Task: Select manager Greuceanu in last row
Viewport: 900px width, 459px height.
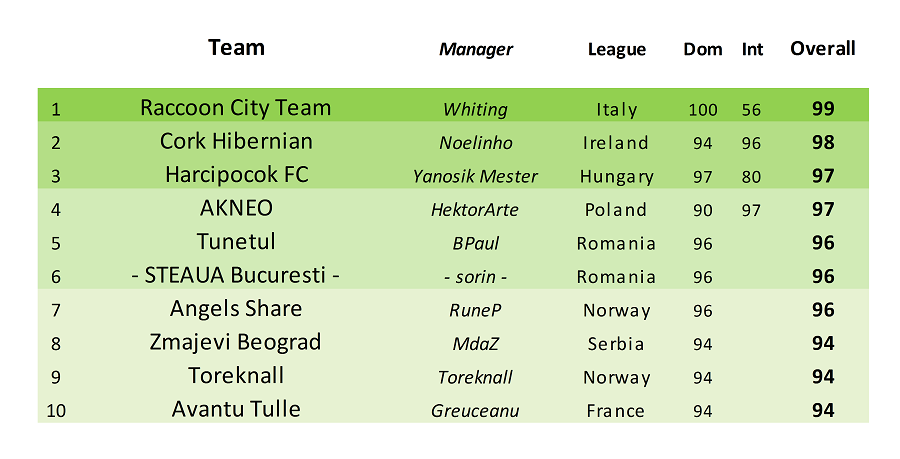Action: (475, 411)
